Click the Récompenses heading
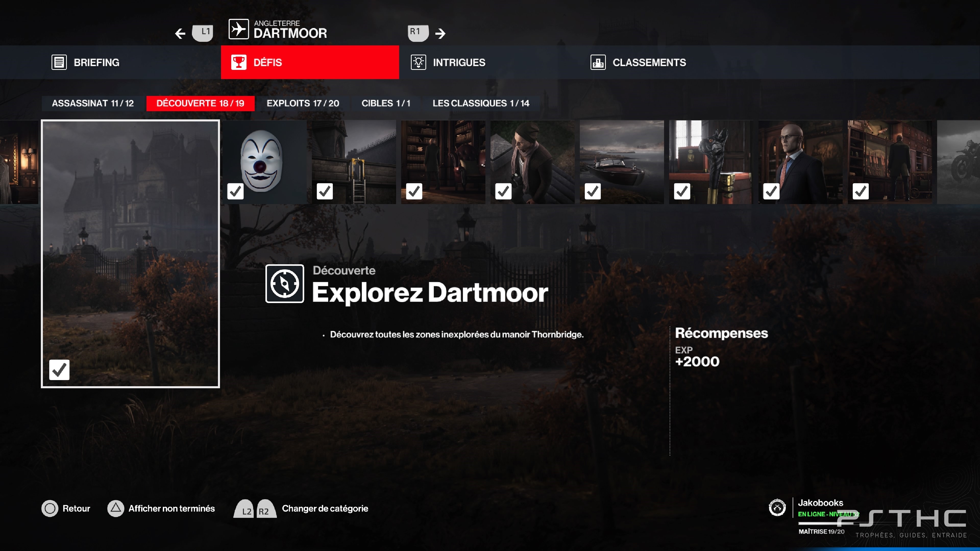This screenshot has width=980, height=551. point(721,333)
